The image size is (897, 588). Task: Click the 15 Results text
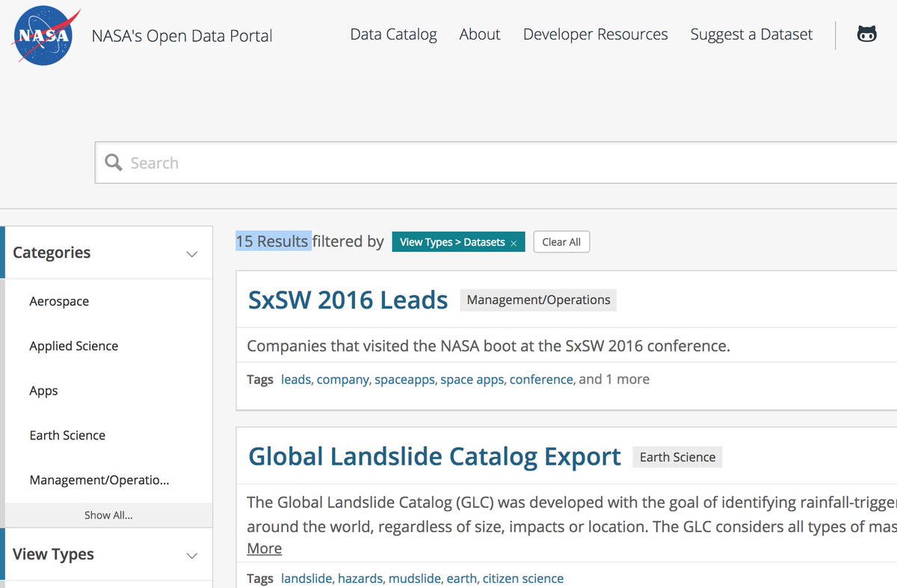tap(272, 241)
